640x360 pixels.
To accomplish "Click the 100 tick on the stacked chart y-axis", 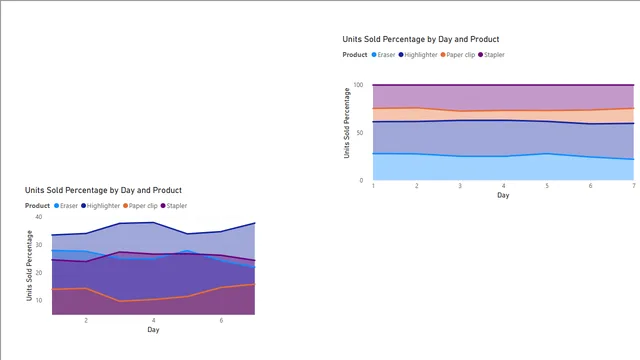I will [358, 85].
